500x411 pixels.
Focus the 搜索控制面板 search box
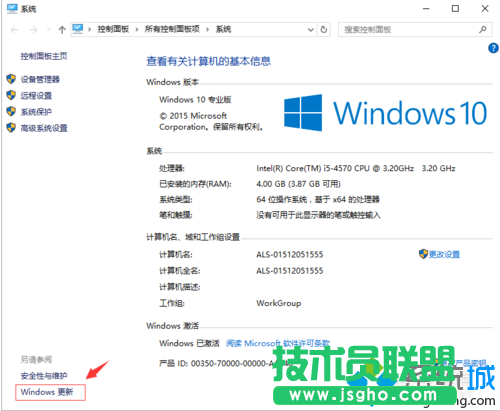[x=414, y=30]
